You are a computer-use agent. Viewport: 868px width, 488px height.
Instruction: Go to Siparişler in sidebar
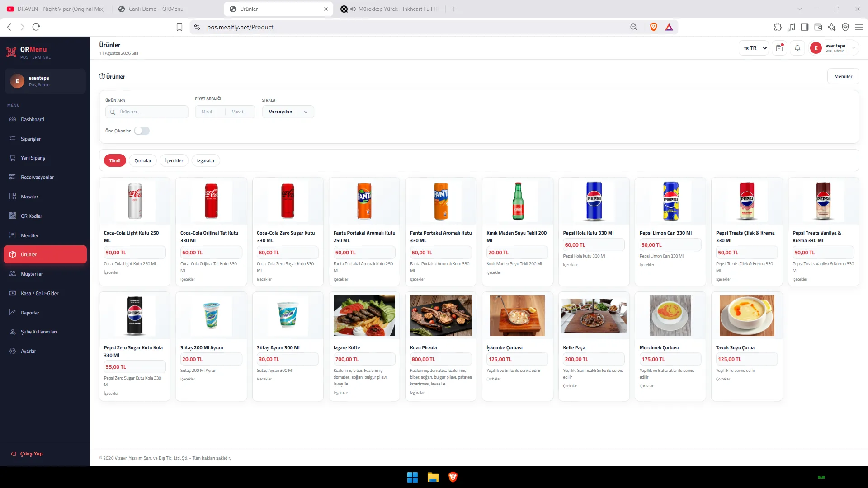click(x=45, y=139)
